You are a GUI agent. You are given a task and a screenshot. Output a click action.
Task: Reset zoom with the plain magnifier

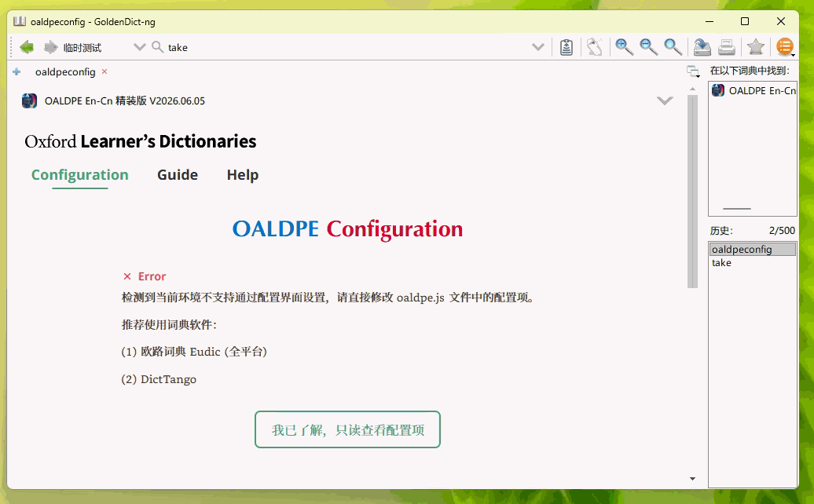click(x=673, y=47)
